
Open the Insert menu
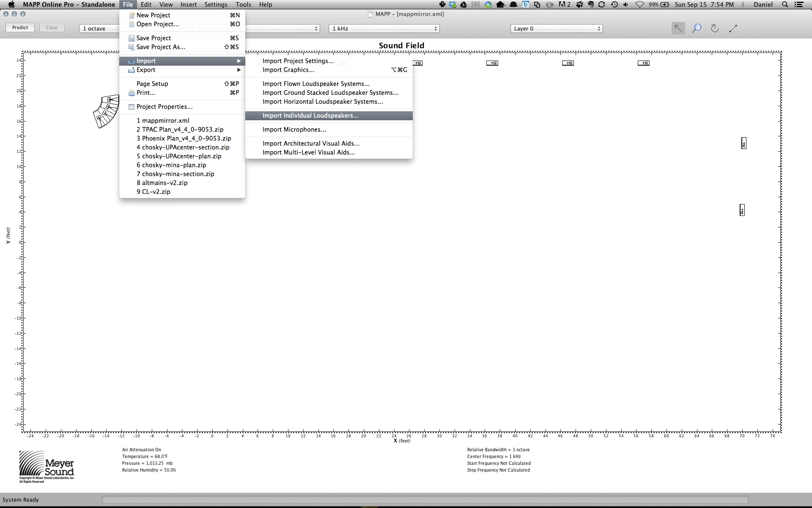pyautogui.click(x=188, y=5)
